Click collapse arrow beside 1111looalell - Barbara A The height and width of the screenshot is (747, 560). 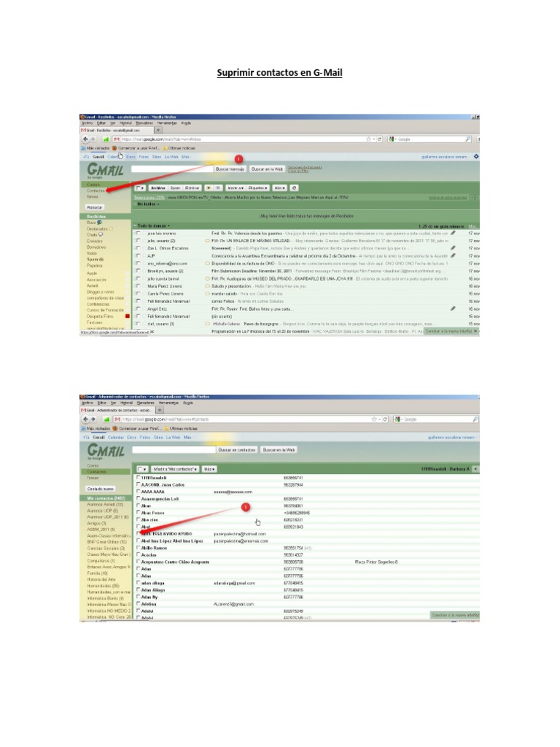click(475, 469)
